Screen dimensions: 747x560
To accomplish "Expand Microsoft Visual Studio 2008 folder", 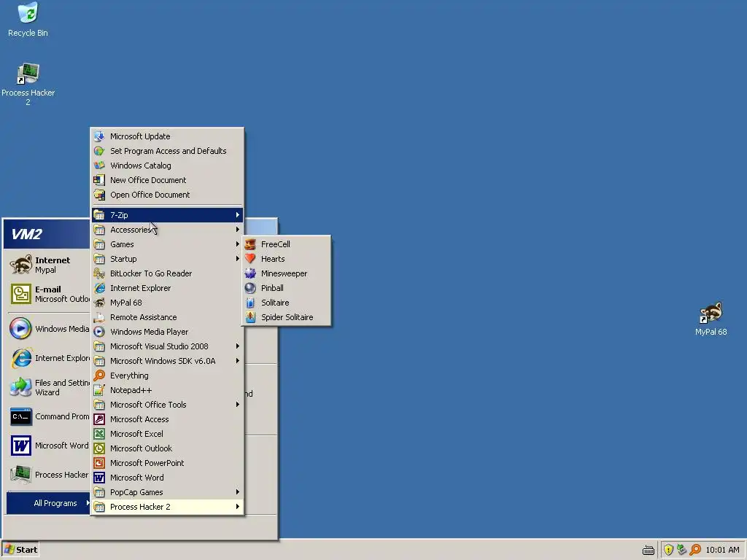I will point(167,346).
